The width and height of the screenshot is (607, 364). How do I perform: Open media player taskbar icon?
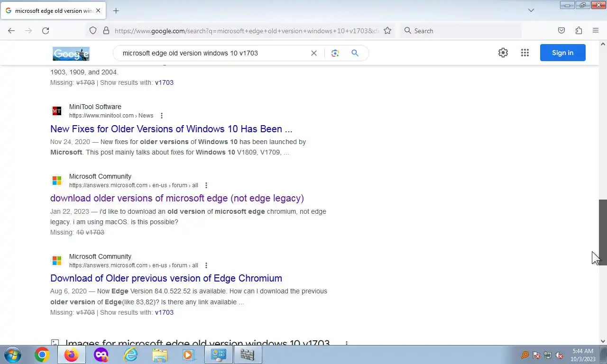189,355
